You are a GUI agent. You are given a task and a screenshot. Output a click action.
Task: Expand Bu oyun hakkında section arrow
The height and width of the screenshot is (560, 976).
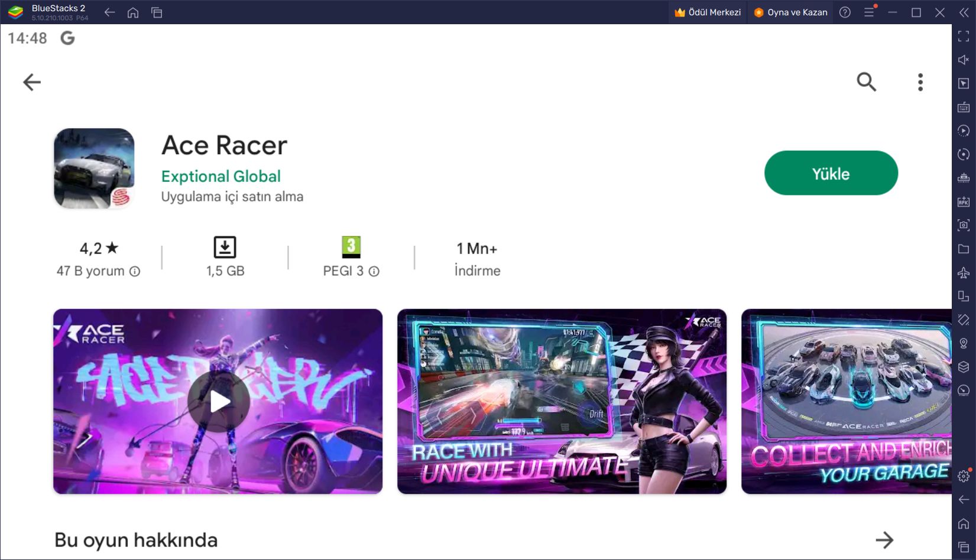884,539
